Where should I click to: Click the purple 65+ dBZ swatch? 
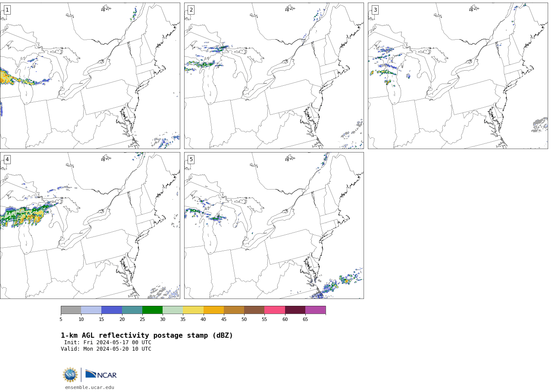point(315,310)
